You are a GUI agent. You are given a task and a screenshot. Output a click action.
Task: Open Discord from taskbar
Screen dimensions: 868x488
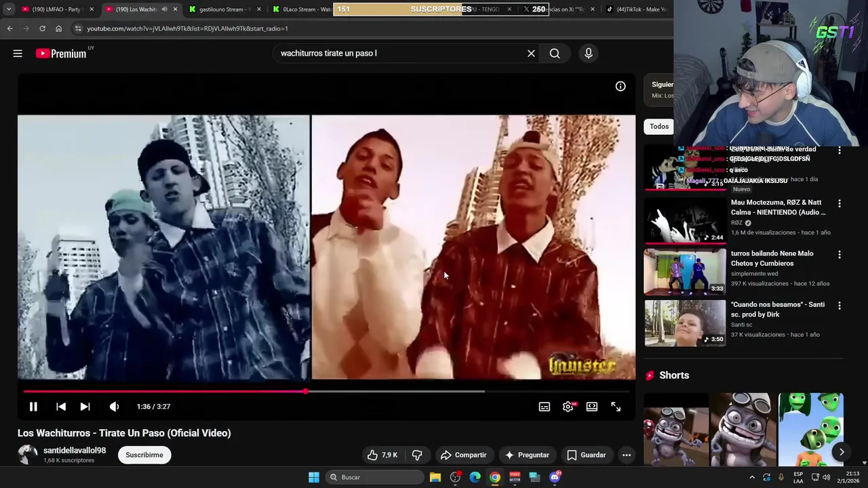coord(555,477)
